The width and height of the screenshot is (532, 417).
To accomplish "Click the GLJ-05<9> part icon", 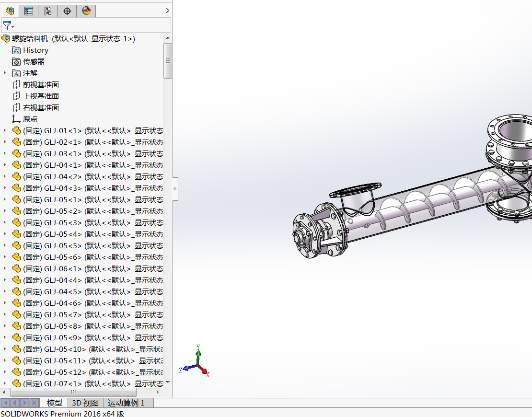I will coord(16,337).
